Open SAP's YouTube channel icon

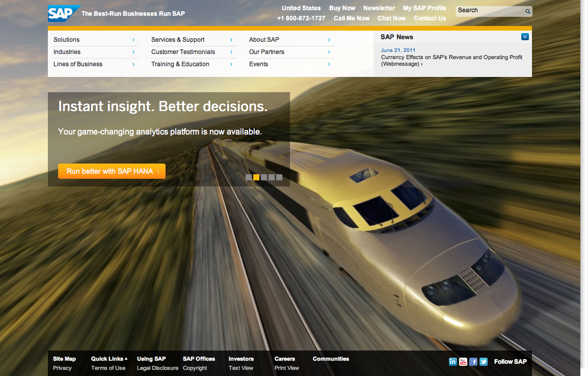[x=463, y=362]
